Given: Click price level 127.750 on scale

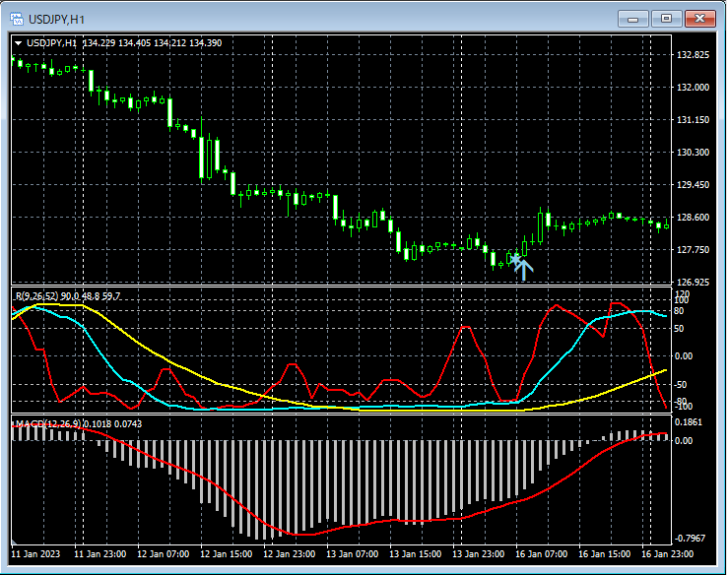Looking at the screenshot, I should [694, 250].
